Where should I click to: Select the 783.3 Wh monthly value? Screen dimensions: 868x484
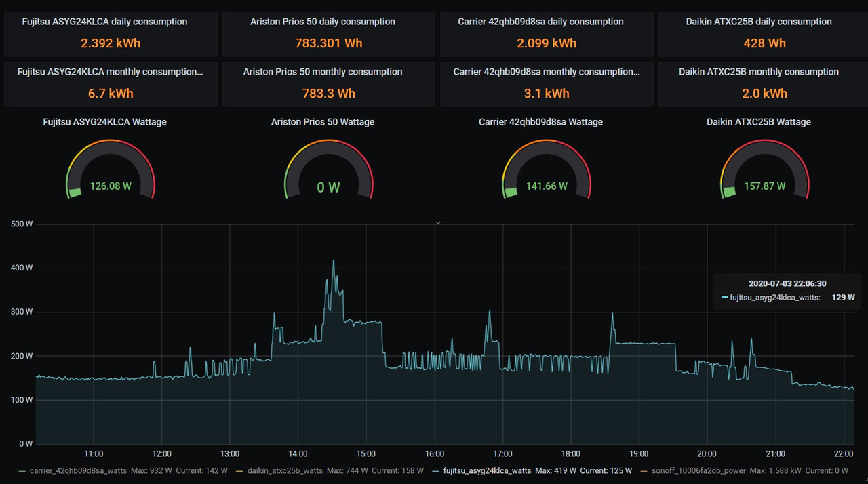tap(328, 94)
